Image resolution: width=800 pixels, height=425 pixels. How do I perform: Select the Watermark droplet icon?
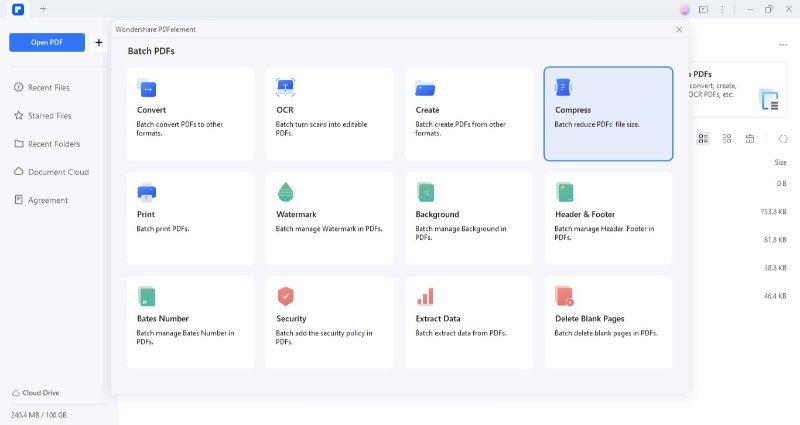click(x=286, y=192)
